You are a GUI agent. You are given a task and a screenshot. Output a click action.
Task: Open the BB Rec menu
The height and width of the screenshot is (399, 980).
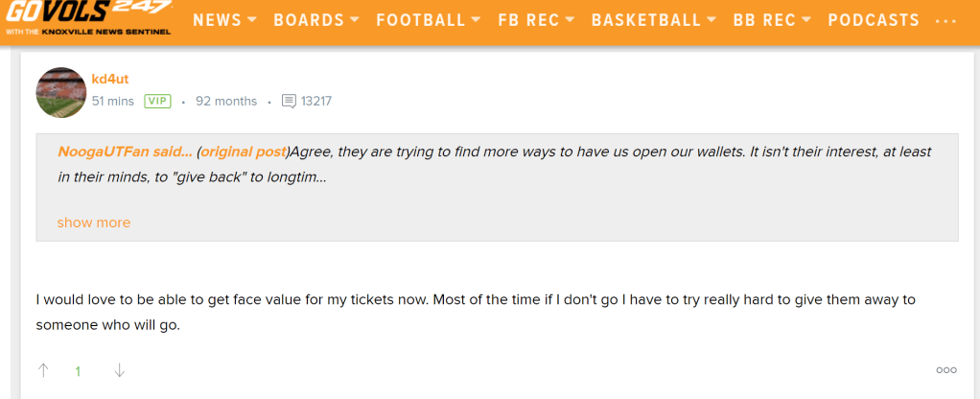[772, 20]
